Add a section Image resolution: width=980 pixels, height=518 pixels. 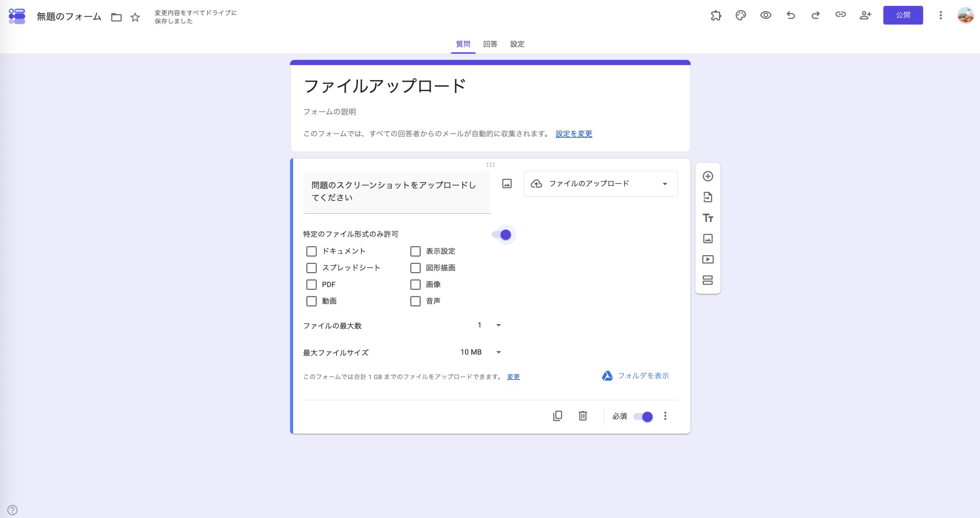(708, 280)
